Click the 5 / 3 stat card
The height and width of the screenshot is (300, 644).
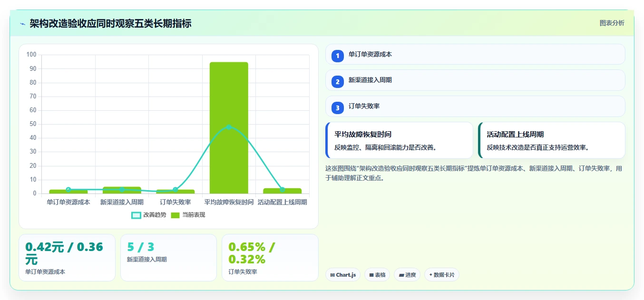(x=168, y=258)
